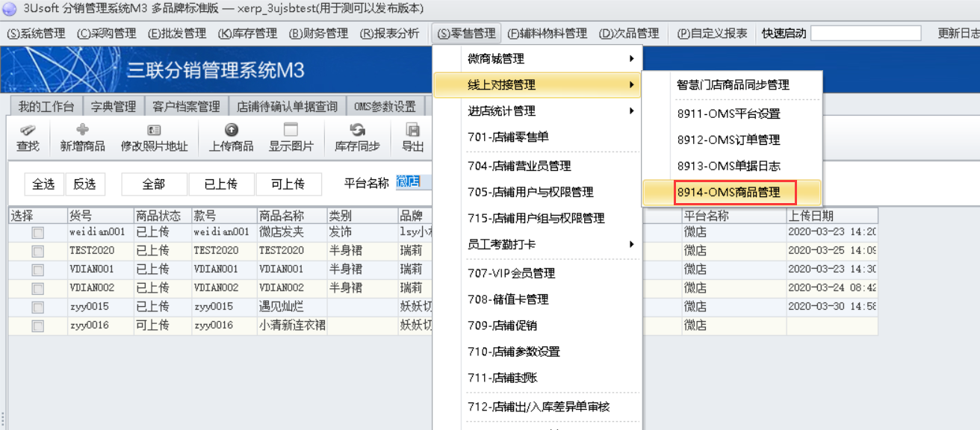Screen dimensions: 980x430
Task: Switch to the 客户档案管理 tab
Action: coord(186,107)
